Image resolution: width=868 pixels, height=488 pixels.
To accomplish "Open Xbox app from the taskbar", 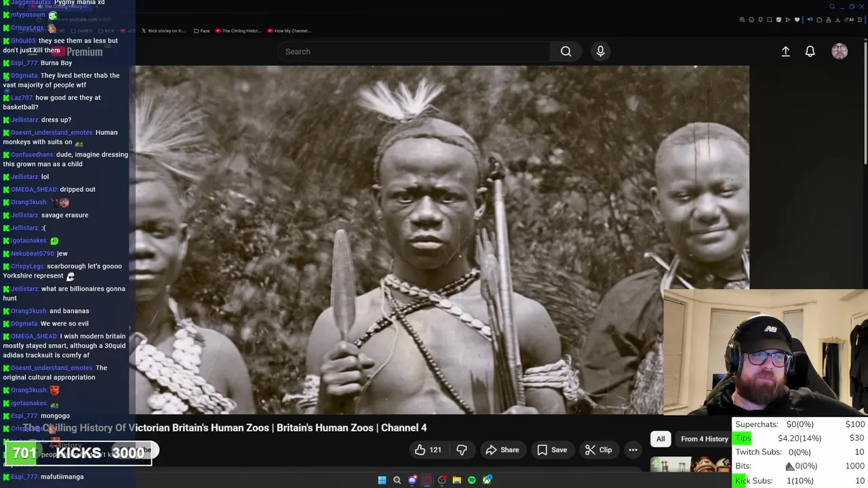I will 487,480.
